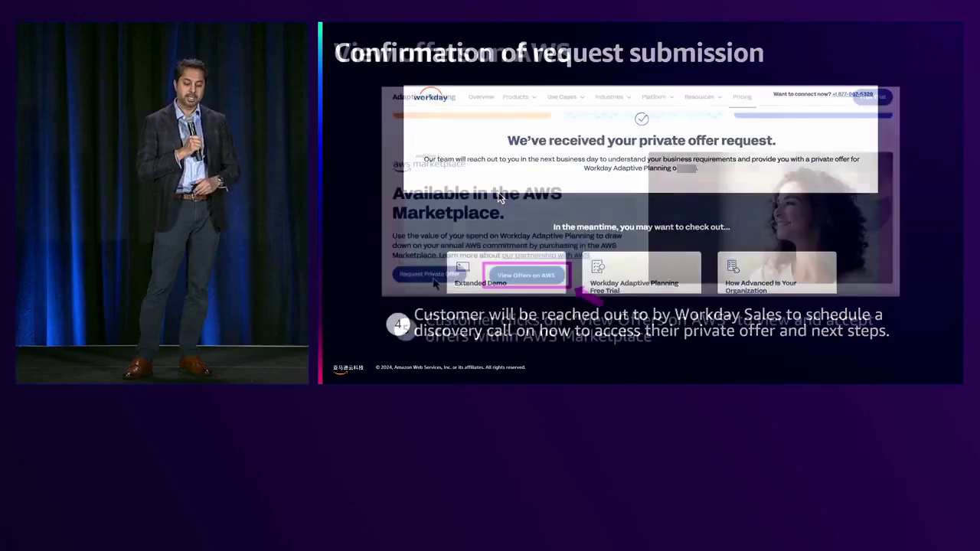Viewport: 980px width, 551px height.
Task: Expand the Use Cases dropdown menu
Action: coord(566,97)
